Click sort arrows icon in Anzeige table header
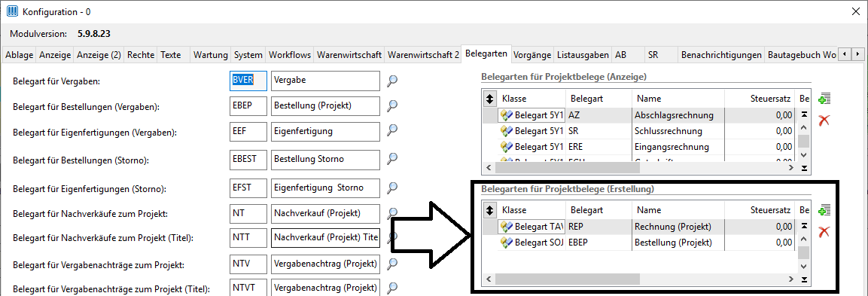The width and height of the screenshot is (868, 296). [490, 99]
